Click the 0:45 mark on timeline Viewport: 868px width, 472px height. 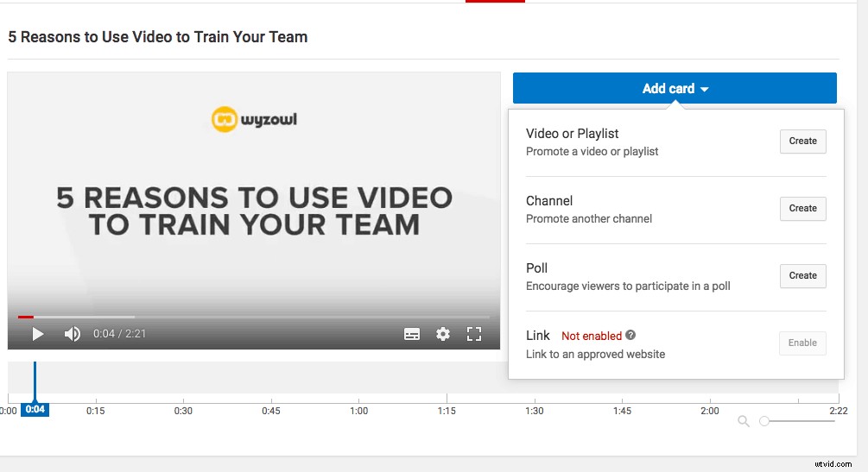(270, 411)
